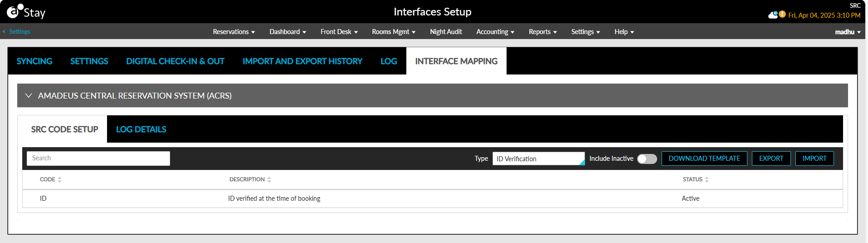This screenshot has width=868, height=243.
Task: Select the Interface Mapping tab
Action: 456,61
